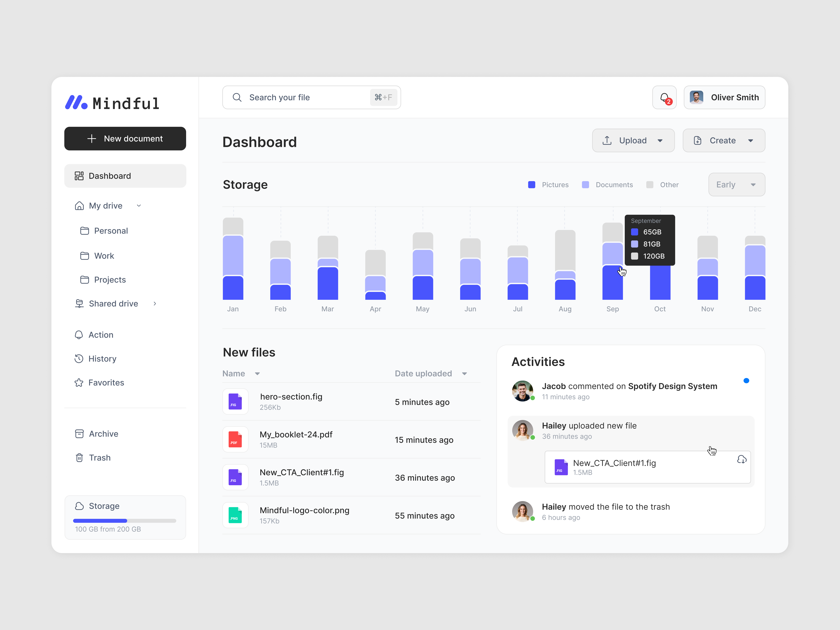Click the August storage bar
This screenshot has height=630, width=840.
pos(565,265)
